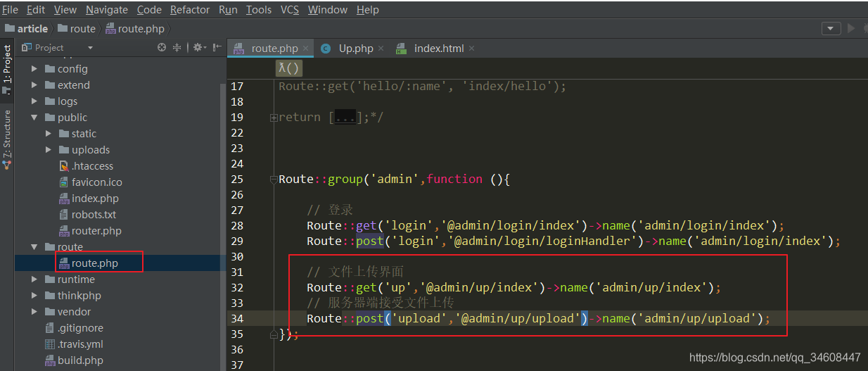Screen dimensions: 868x371
Task: Expand the vendor folder
Action: [34, 312]
